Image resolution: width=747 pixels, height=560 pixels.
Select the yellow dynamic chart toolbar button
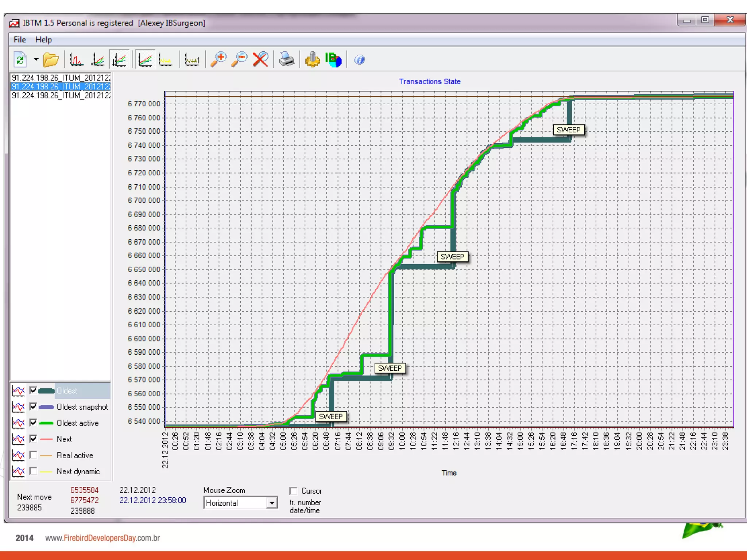pyautogui.click(x=166, y=59)
